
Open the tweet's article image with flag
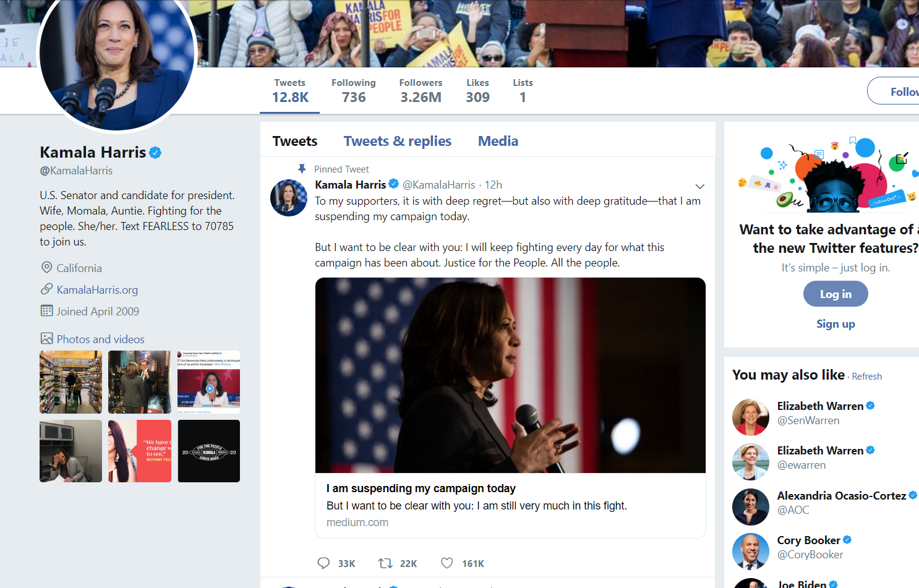[510, 375]
